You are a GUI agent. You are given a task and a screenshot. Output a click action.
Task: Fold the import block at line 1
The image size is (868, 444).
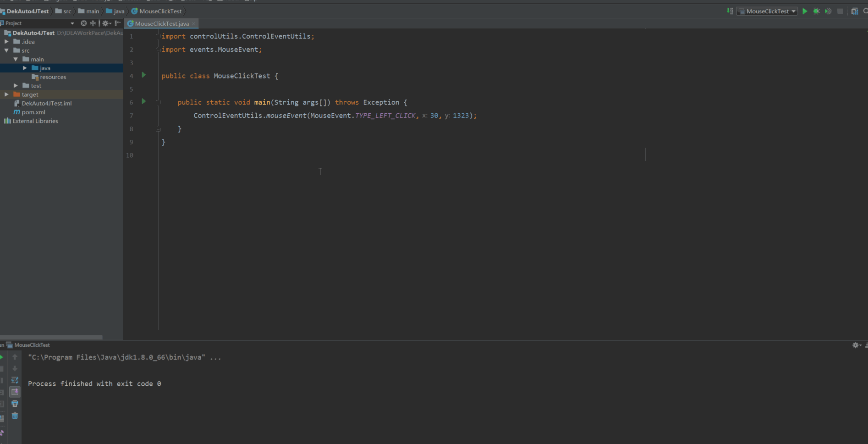(158, 36)
